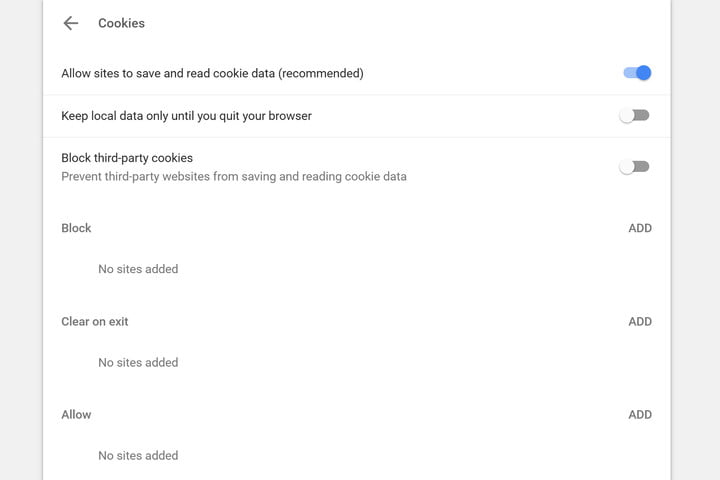Viewport: 720px width, 480px height.
Task: Disable the allow sites cookie data toggle
Action: coord(636,73)
